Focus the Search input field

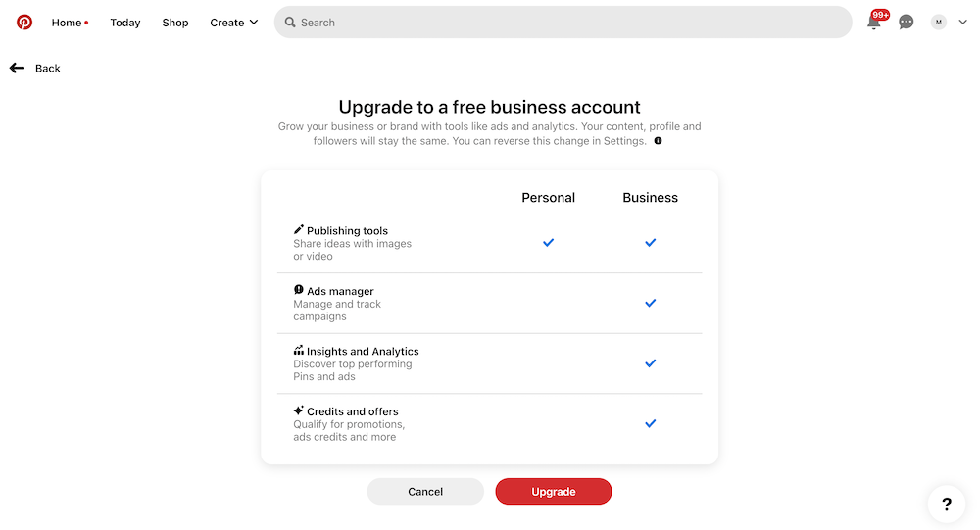pyautogui.click(x=563, y=23)
